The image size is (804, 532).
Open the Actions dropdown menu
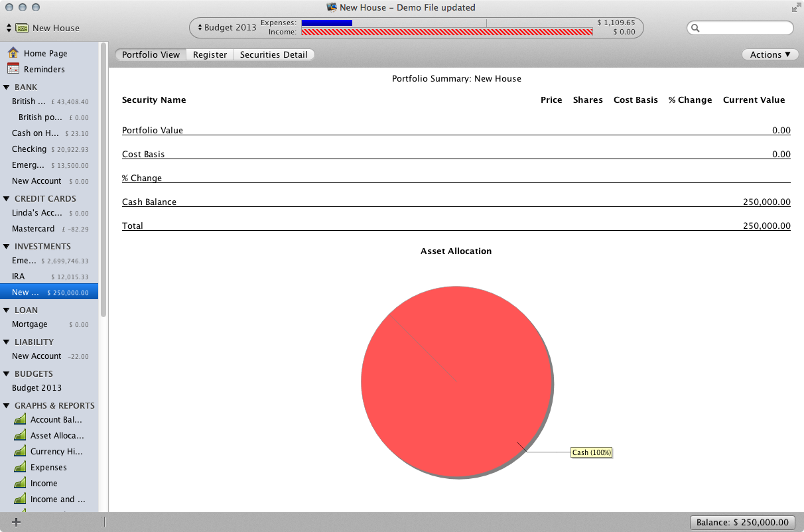click(770, 54)
